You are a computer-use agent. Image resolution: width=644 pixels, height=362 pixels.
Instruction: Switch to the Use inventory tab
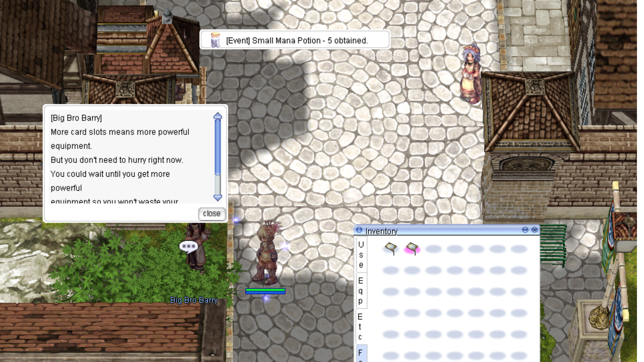[x=361, y=255]
